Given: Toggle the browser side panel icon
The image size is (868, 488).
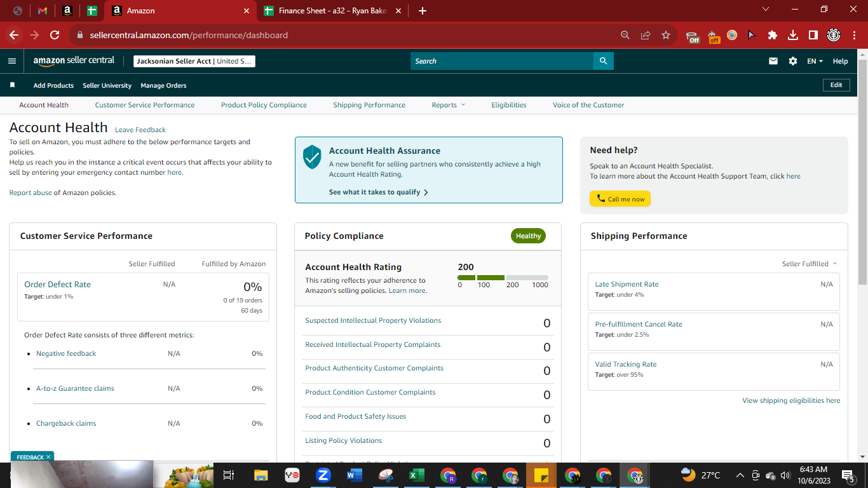Looking at the screenshot, I should (813, 35).
